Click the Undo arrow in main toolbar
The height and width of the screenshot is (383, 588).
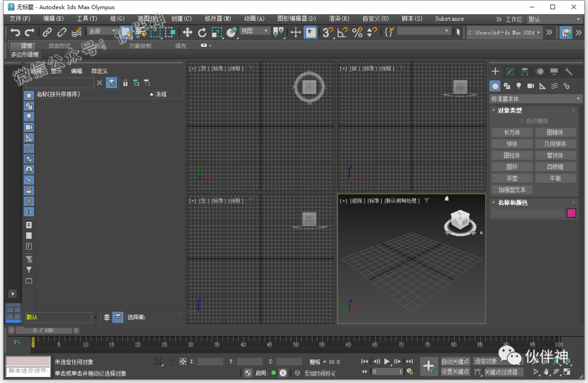click(x=15, y=33)
